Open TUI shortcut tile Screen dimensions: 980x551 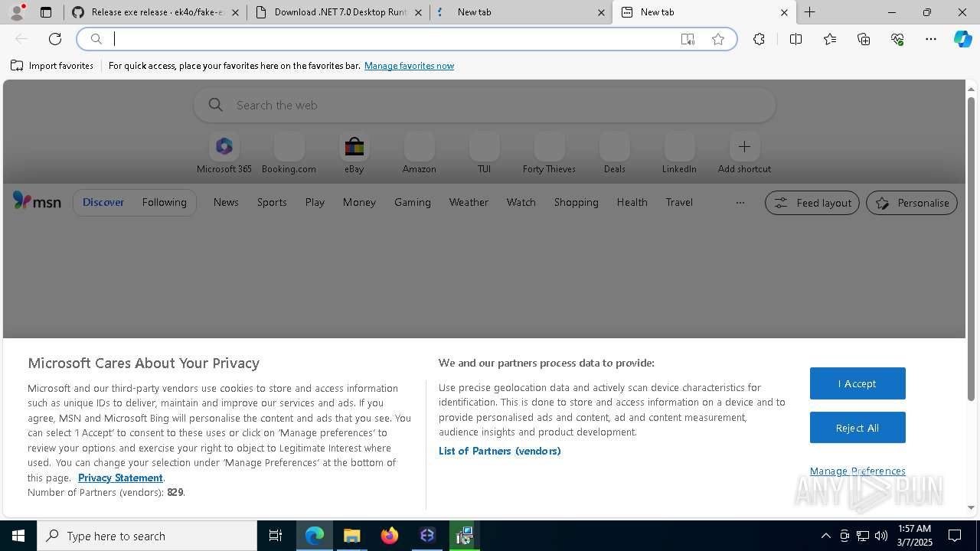pyautogui.click(x=485, y=153)
